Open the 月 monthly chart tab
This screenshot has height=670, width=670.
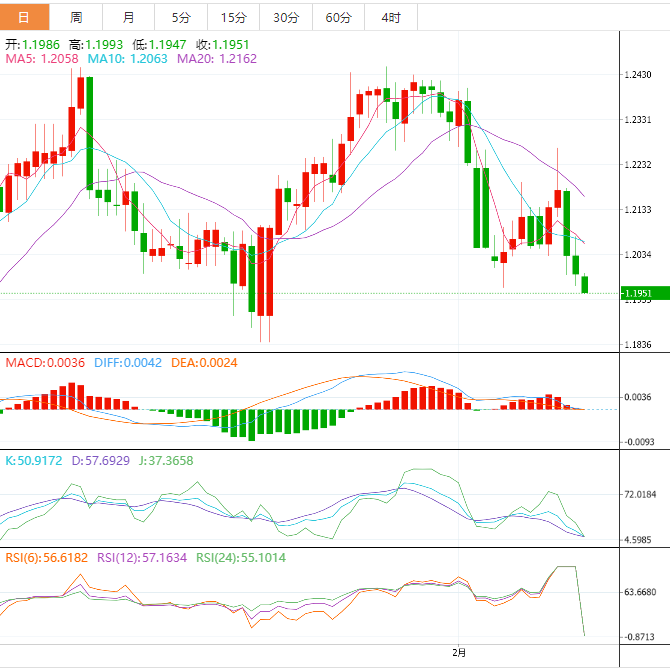point(129,17)
